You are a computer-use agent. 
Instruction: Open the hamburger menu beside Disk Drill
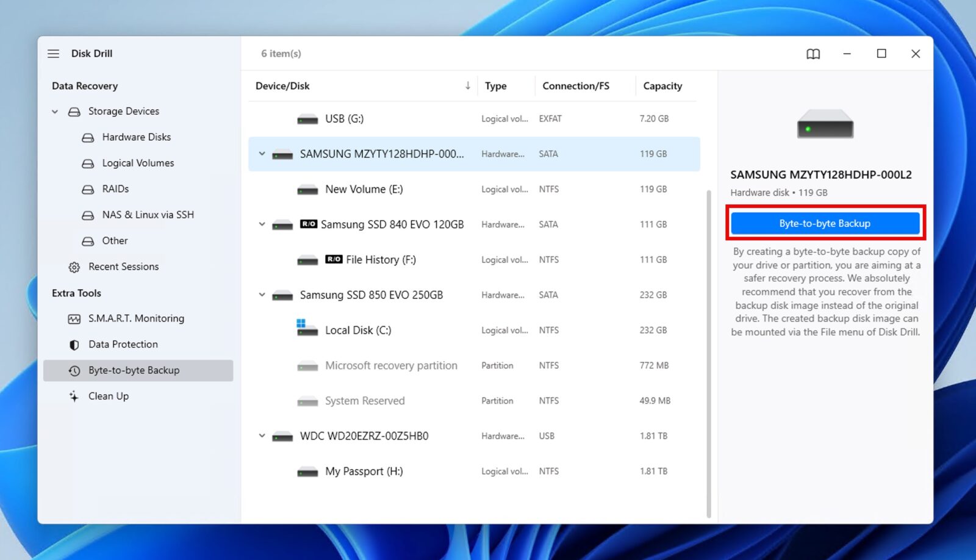(54, 54)
